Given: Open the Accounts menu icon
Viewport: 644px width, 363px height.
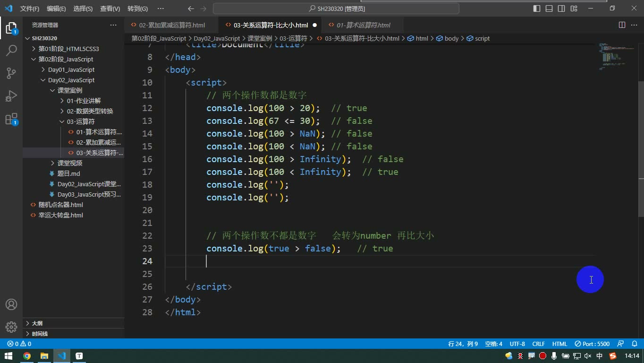Looking at the screenshot, I should [11, 304].
